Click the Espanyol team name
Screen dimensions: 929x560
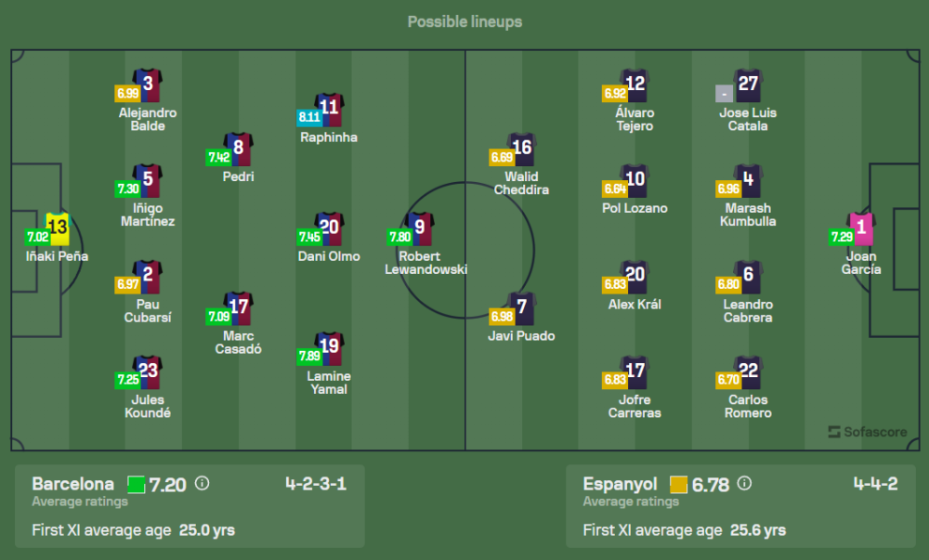click(620, 484)
